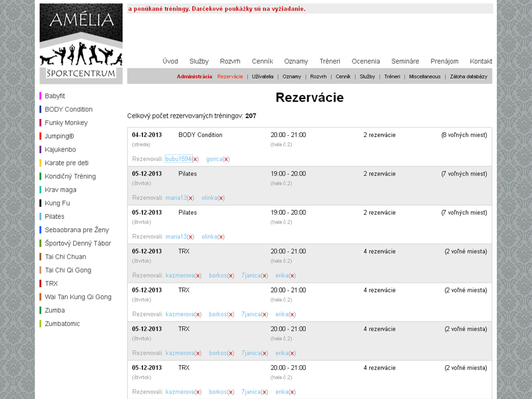
Task: Open Wai Tan Kung Qi Gong
Action: pyautogui.click(x=78, y=297)
